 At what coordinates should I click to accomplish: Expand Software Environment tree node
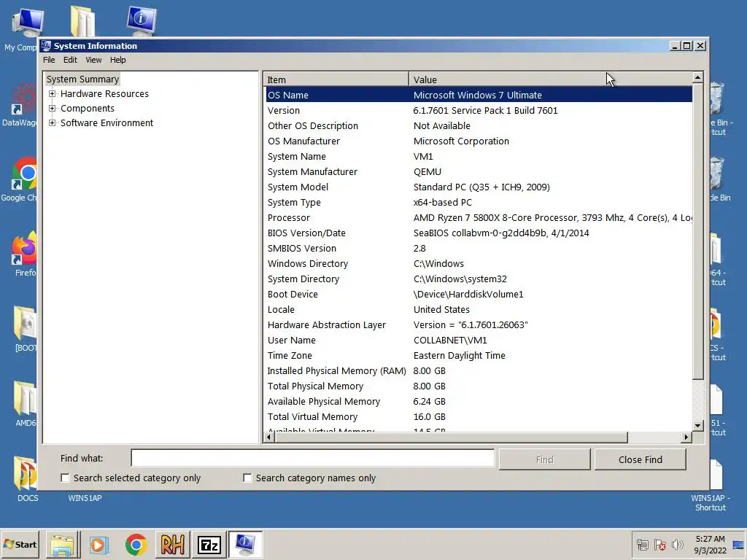tap(52, 122)
